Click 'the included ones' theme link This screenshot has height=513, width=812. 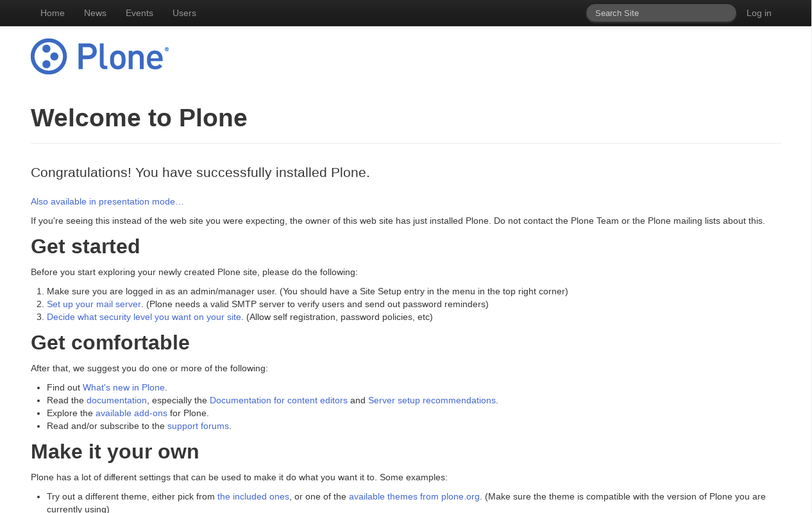(253, 496)
